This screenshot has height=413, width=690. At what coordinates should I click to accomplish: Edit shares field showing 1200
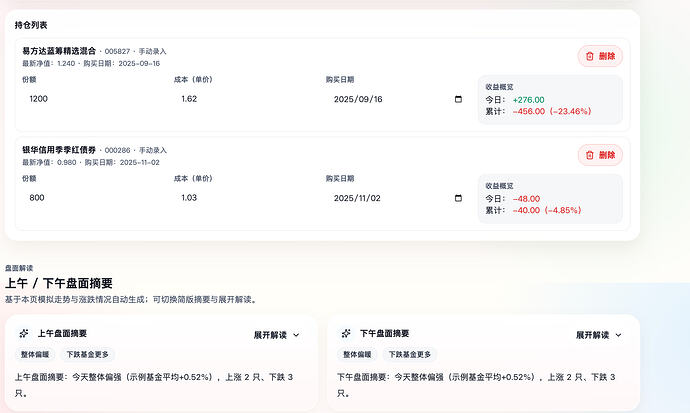click(x=95, y=99)
